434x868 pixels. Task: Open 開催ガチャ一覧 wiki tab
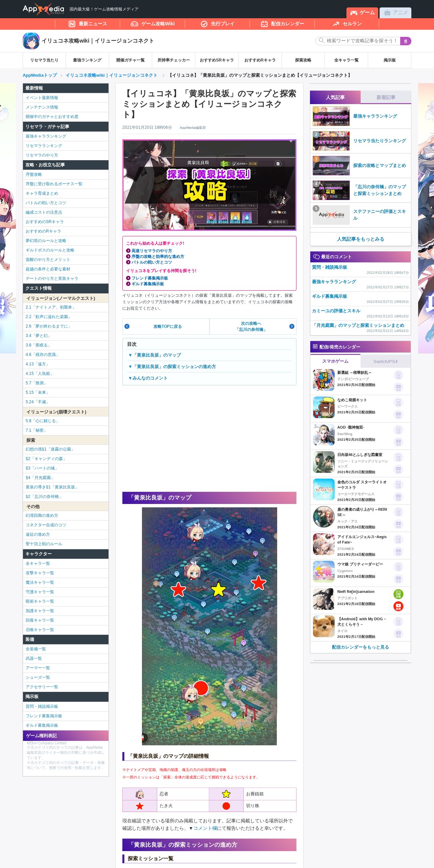point(130,60)
